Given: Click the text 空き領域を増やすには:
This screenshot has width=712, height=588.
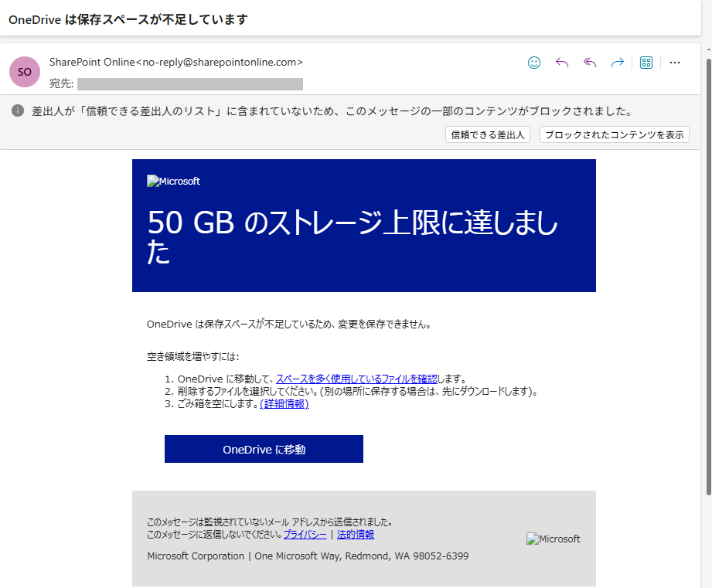Looking at the screenshot, I should [193, 357].
